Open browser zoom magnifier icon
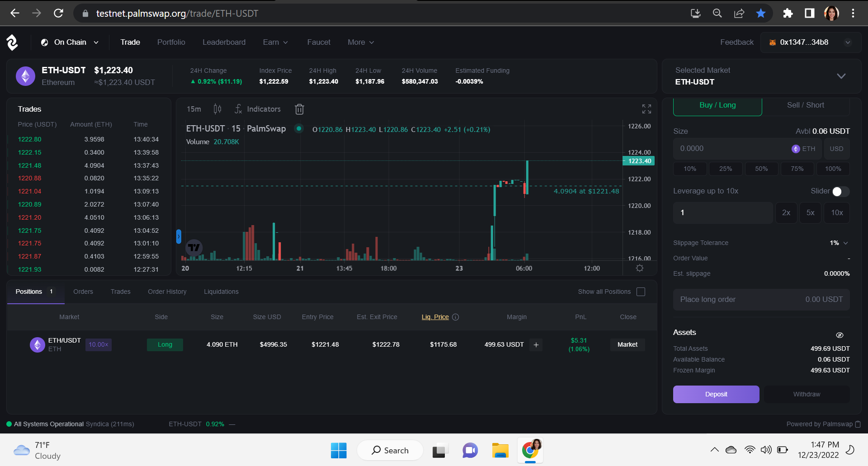This screenshot has height=466, width=868. point(717,13)
